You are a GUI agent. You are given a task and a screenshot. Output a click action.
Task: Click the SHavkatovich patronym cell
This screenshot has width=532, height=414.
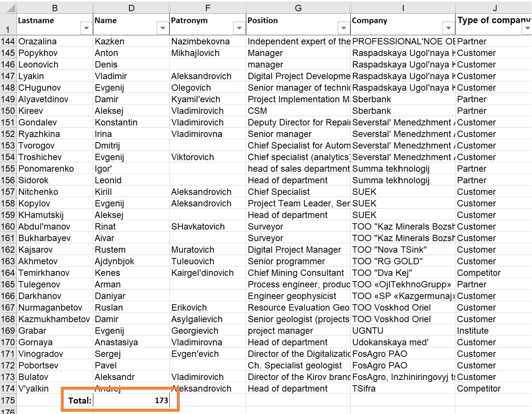[208, 226]
